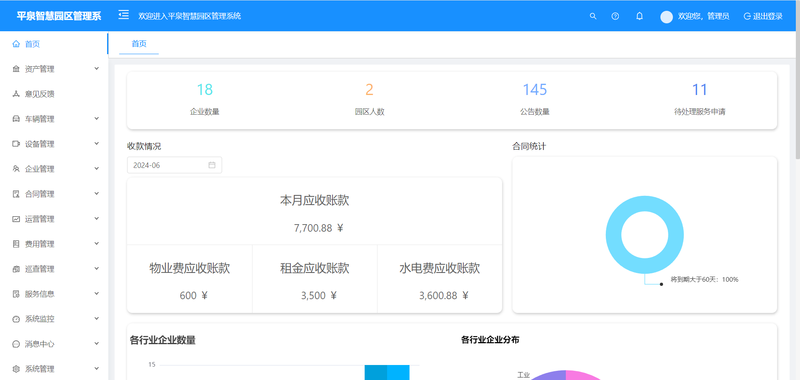Click the 设备管理 device icon
Viewport: 800px width, 380px height.
click(16, 144)
